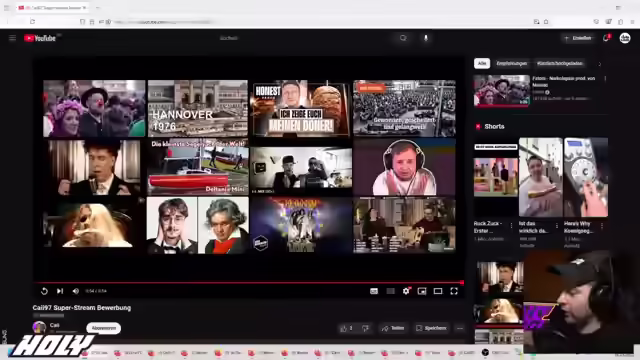640x360 pixels.
Task: Select the active Cali97 browser tab
Action: 53,7
